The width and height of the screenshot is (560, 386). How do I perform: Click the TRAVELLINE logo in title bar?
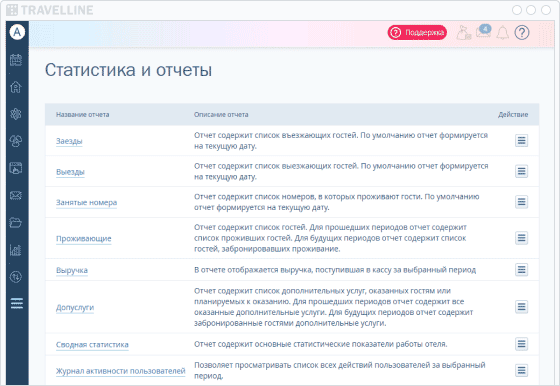tap(50, 10)
